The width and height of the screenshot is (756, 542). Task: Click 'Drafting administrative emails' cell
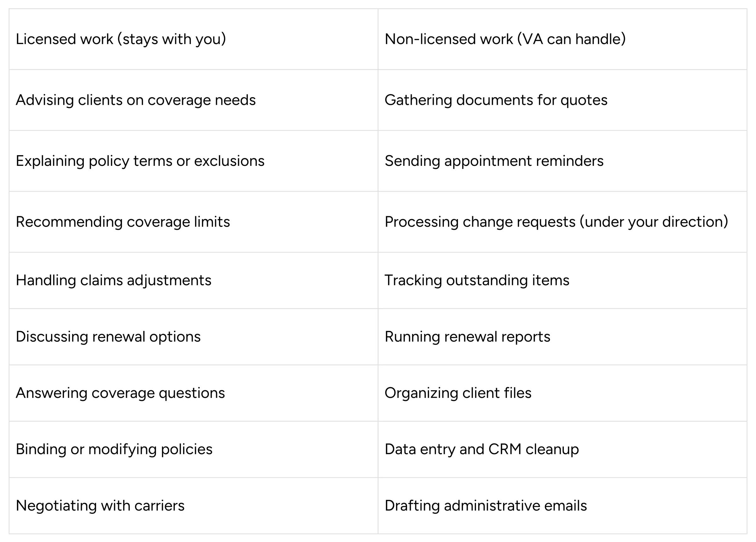tap(562, 506)
